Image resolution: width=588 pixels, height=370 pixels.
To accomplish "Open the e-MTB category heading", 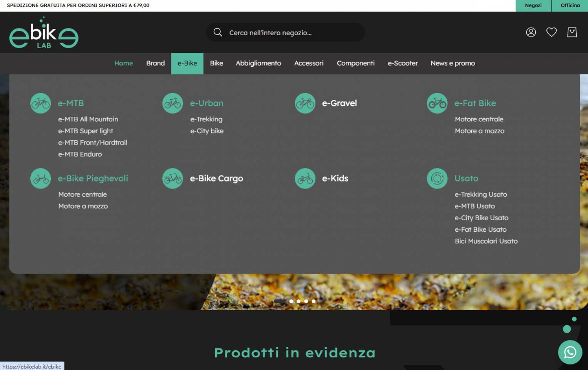I will pyautogui.click(x=71, y=103).
